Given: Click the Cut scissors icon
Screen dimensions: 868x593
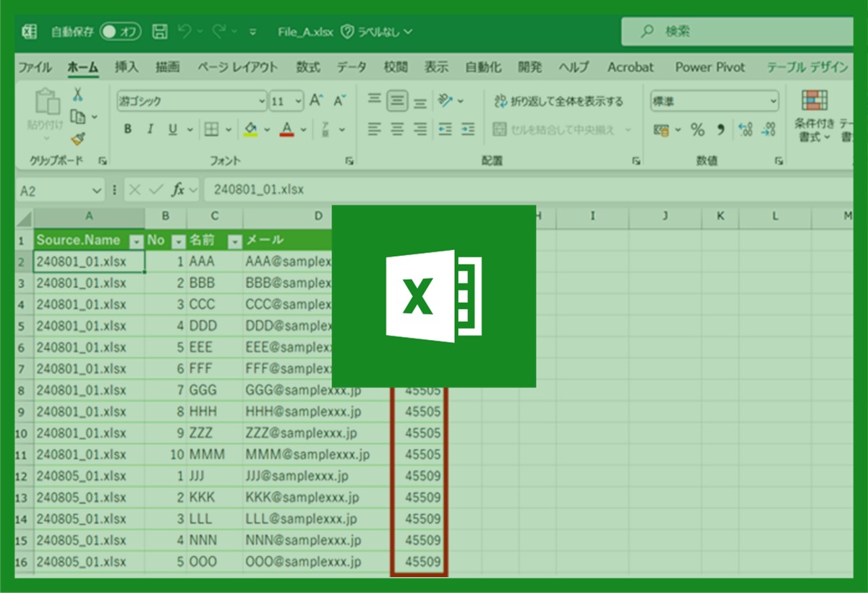Looking at the screenshot, I should click(x=77, y=95).
